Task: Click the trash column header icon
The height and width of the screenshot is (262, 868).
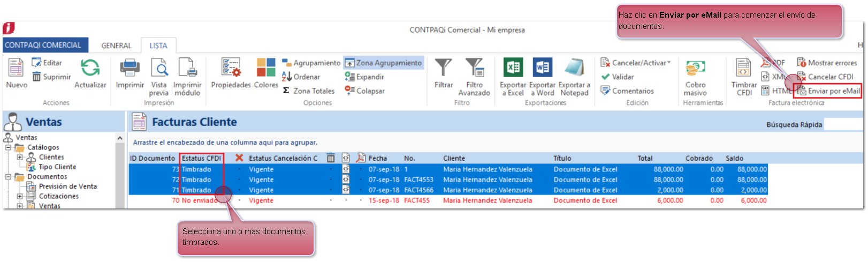Action: coord(331,158)
